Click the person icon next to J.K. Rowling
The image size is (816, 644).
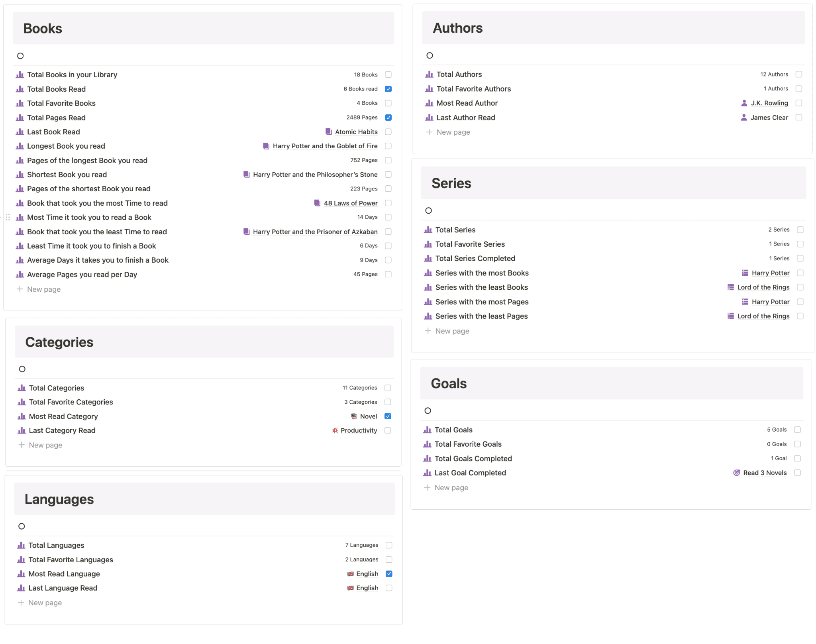click(744, 103)
